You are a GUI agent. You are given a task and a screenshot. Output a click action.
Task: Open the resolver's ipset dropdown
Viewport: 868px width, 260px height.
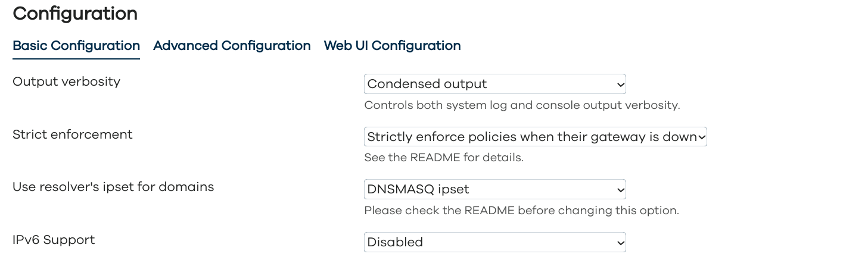point(494,190)
